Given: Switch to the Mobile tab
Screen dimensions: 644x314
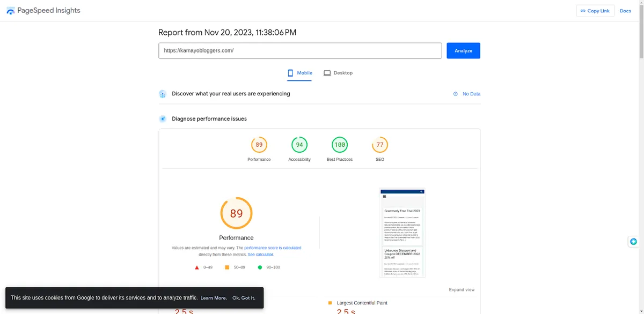Looking at the screenshot, I should tap(299, 73).
